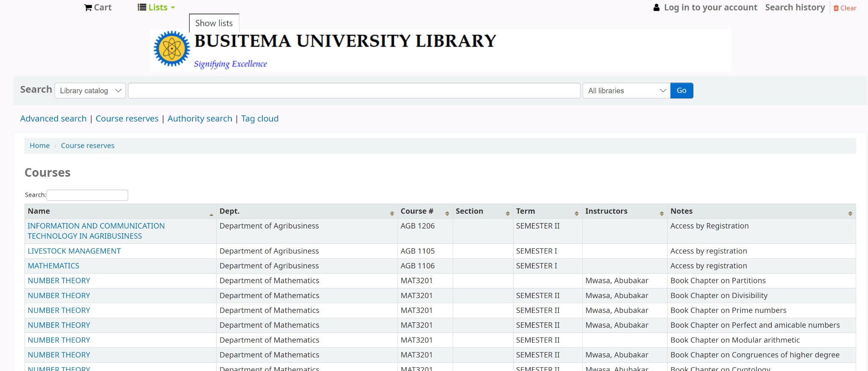Viewport: 868px width, 371px height.
Task: Sort table by Dept. column arrows
Action: pyautogui.click(x=392, y=213)
